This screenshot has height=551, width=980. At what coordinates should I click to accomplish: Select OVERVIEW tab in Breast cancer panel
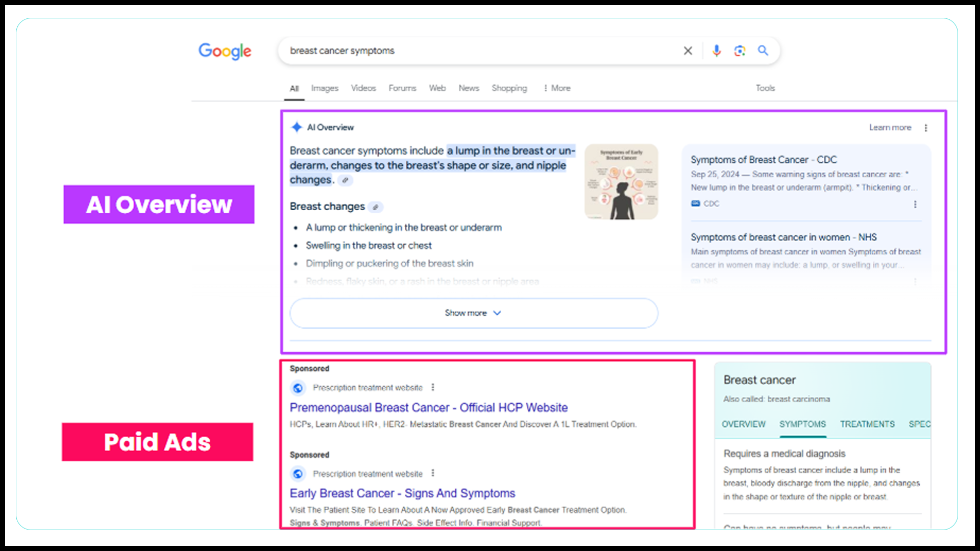coord(743,424)
